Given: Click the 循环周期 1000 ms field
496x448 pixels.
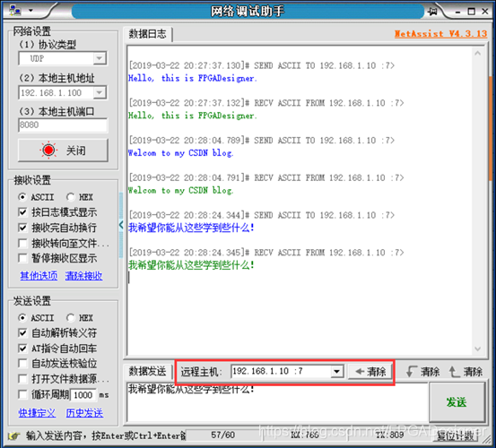Looking at the screenshot, I should [83, 395].
